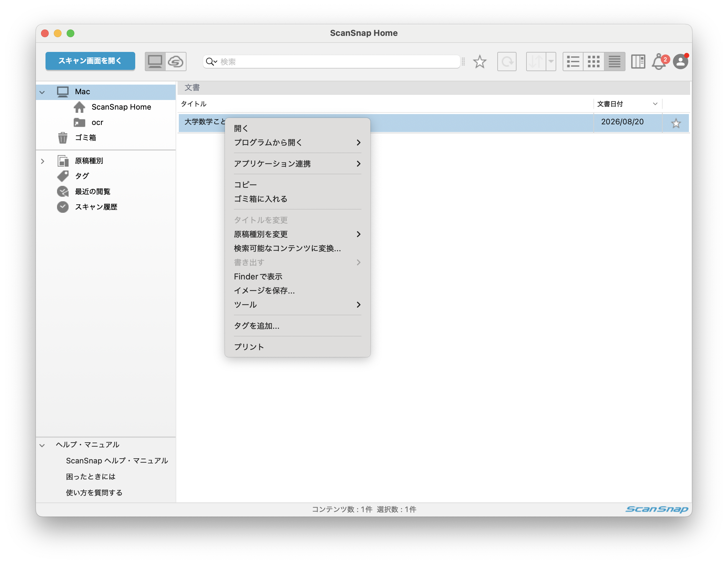The width and height of the screenshot is (728, 564).
Task: Open the sort options dropdown arrow
Action: (x=551, y=62)
